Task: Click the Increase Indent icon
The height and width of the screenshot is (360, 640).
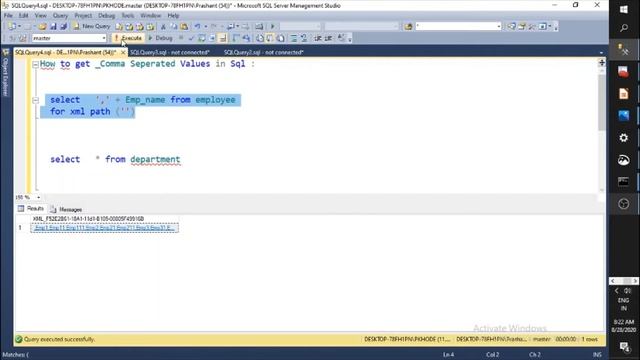Action: 328,38
